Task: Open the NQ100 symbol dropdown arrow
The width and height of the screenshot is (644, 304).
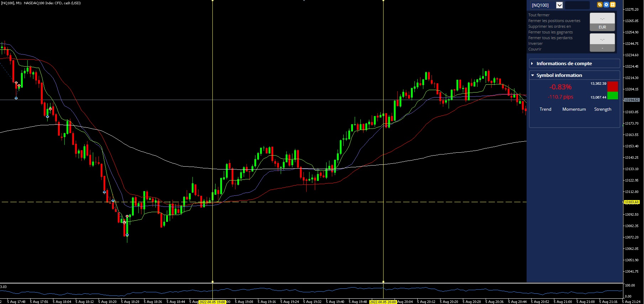Action: tap(560, 5)
